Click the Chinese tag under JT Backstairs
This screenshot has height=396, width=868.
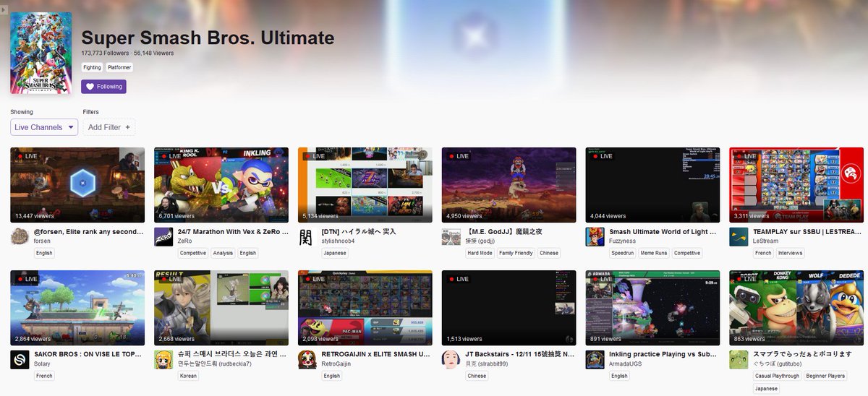click(477, 376)
